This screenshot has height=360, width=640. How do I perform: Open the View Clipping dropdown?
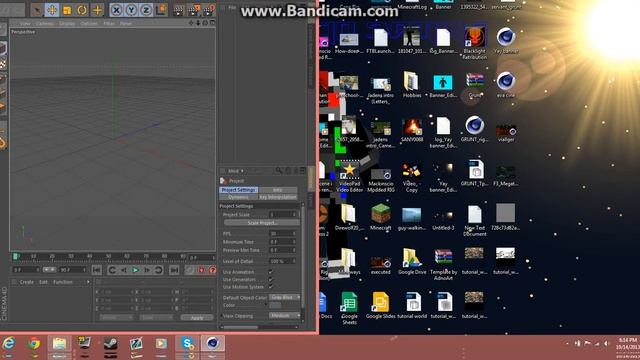pos(285,316)
